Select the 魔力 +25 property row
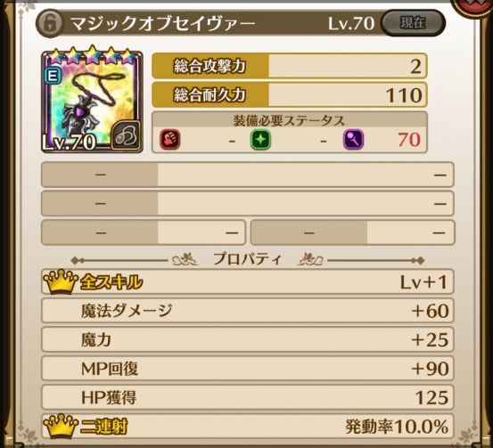Image resolution: width=493 pixels, height=448 pixels. click(248, 339)
